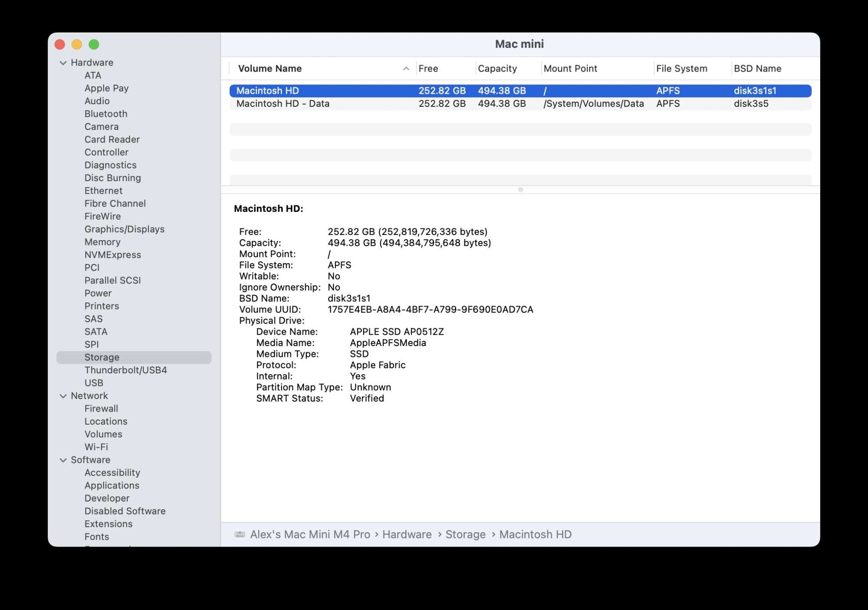Sort by Free column header
Image resolution: width=868 pixels, height=610 pixels.
[428, 69]
